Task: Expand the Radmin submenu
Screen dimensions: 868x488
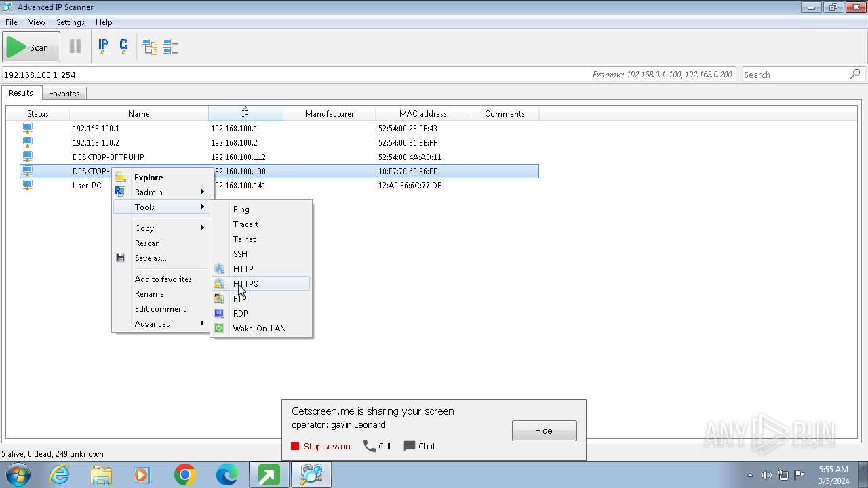Action: coord(161,192)
